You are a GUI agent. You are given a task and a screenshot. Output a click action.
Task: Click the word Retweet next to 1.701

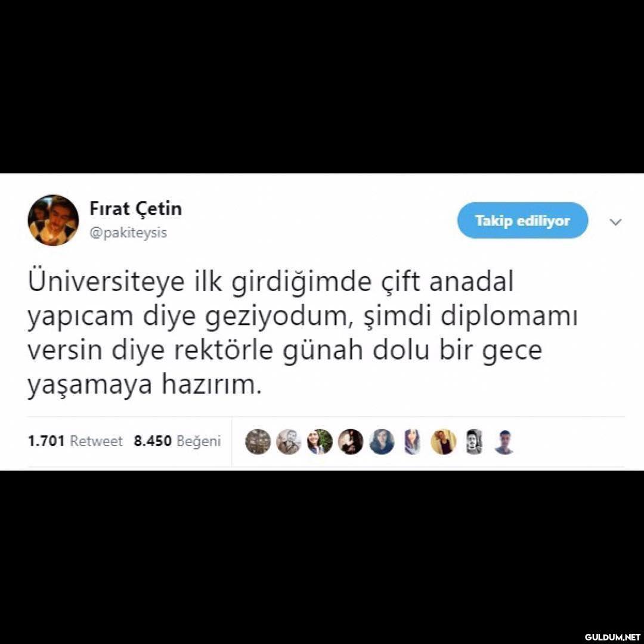(96, 441)
